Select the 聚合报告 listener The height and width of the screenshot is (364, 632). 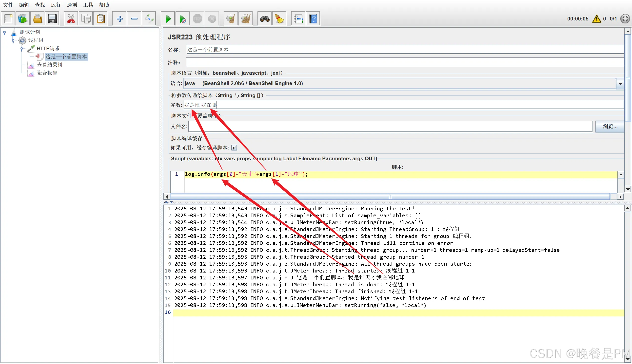[47, 73]
